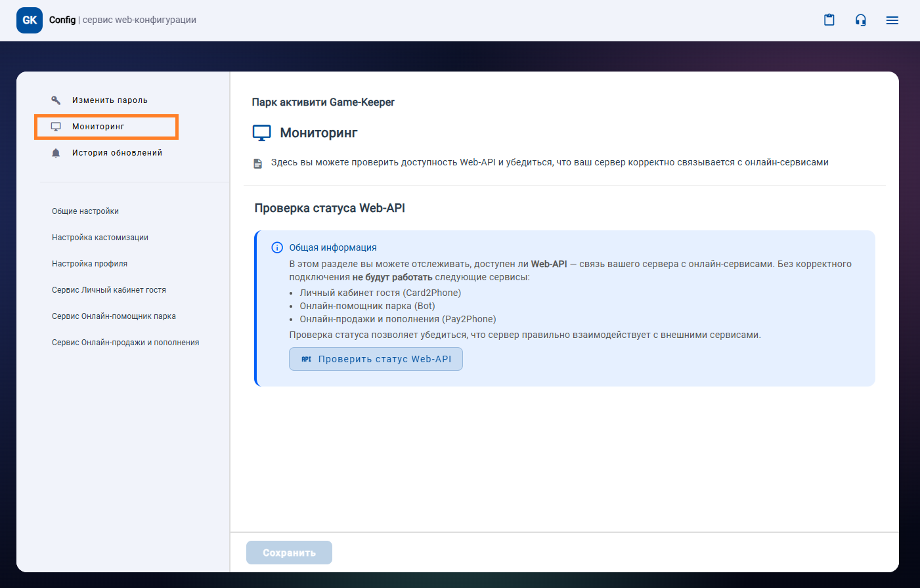Click the bell icon beside История обновлений
The width and height of the screenshot is (920, 588).
[56, 153]
